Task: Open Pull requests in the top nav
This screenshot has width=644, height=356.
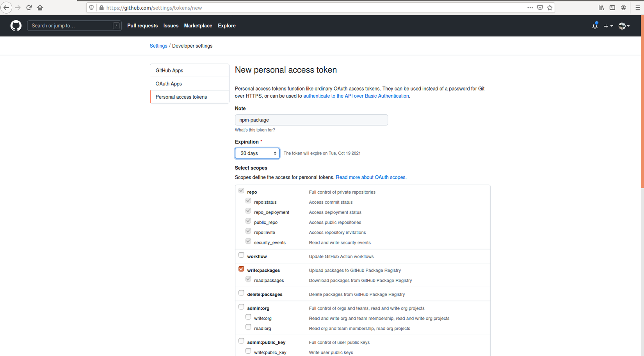Action: point(142,26)
